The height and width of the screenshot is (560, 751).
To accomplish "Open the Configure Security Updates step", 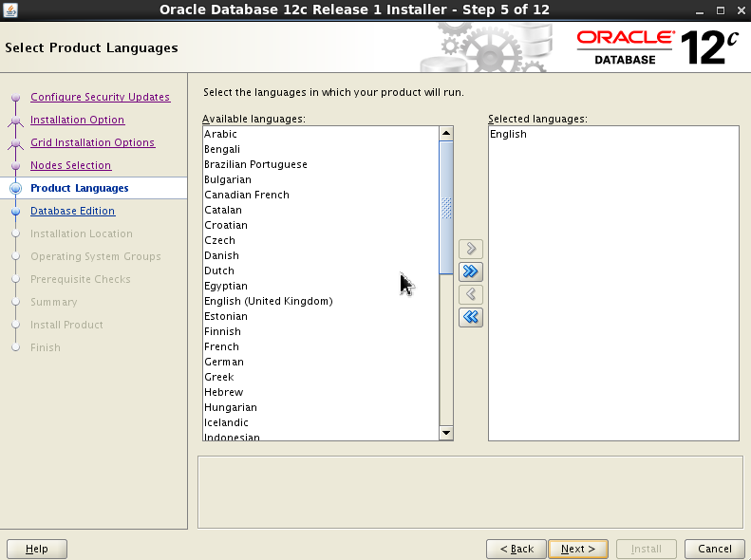I will [x=100, y=97].
